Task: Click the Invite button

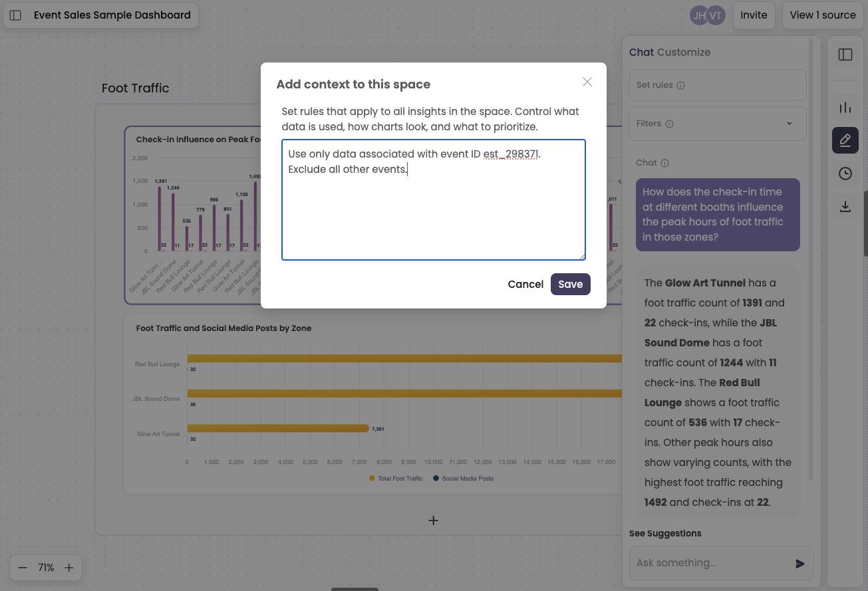Action: (x=754, y=15)
